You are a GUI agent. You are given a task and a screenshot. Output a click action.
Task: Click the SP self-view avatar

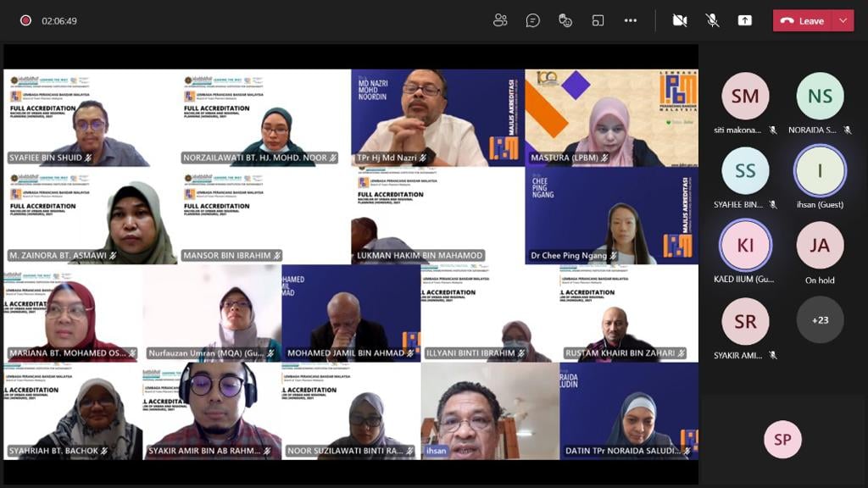pyautogui.click(x=782, y=440)
